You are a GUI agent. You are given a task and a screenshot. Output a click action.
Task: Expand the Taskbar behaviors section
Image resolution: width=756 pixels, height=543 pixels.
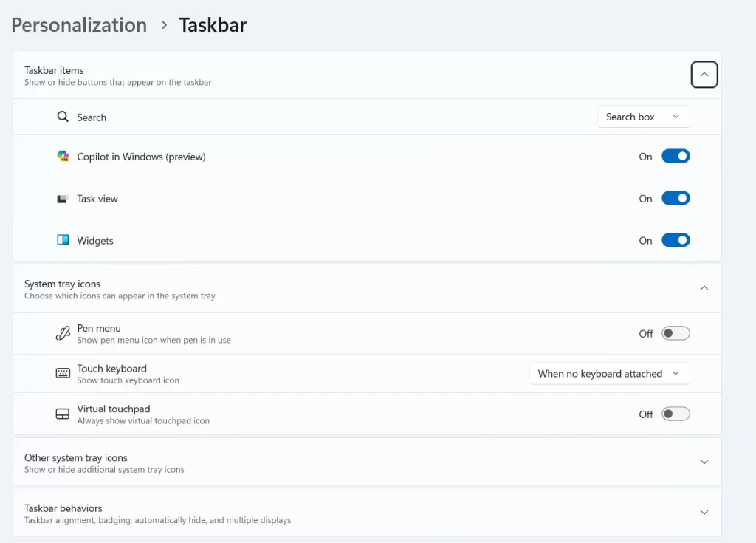coord(704,513)
